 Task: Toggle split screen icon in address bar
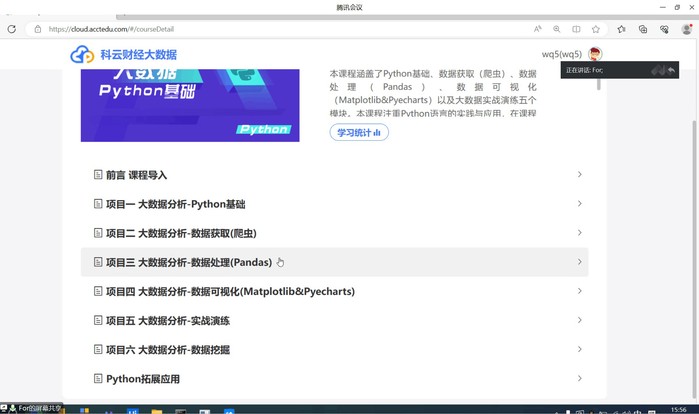tap(576, 29)
